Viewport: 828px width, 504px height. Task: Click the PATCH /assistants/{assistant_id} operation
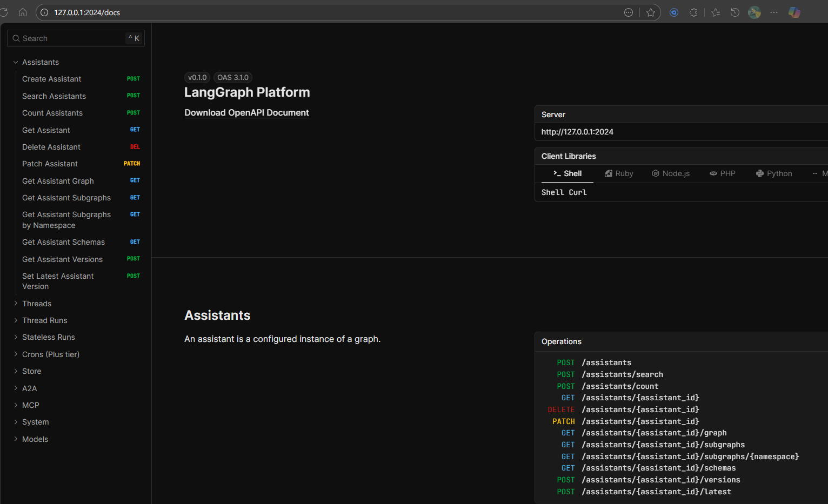[x=626, y=421]
